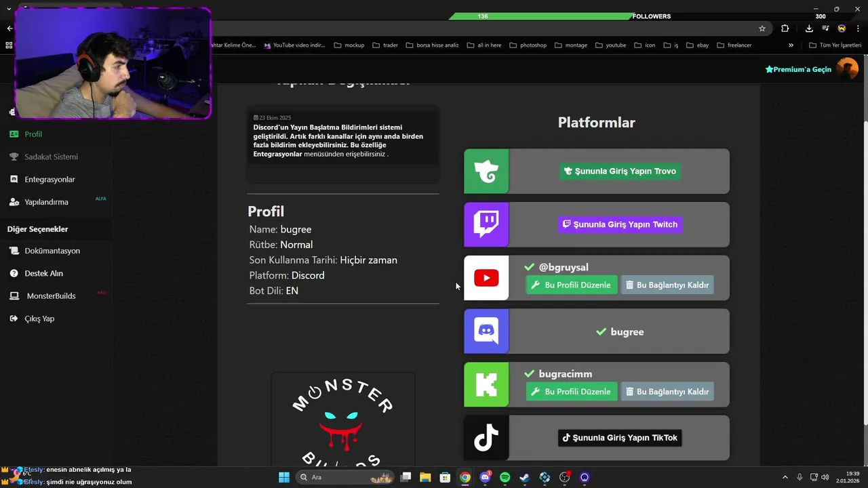This screenshot has width=868, height=488.
Task: Click the TikTok platform logo tile
Action: pos(486,438)
